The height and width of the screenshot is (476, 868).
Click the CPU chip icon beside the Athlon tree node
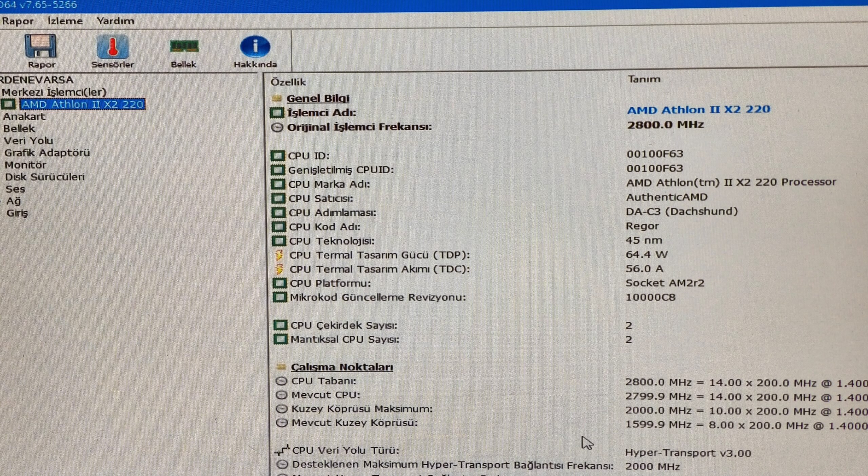point(8,104)
